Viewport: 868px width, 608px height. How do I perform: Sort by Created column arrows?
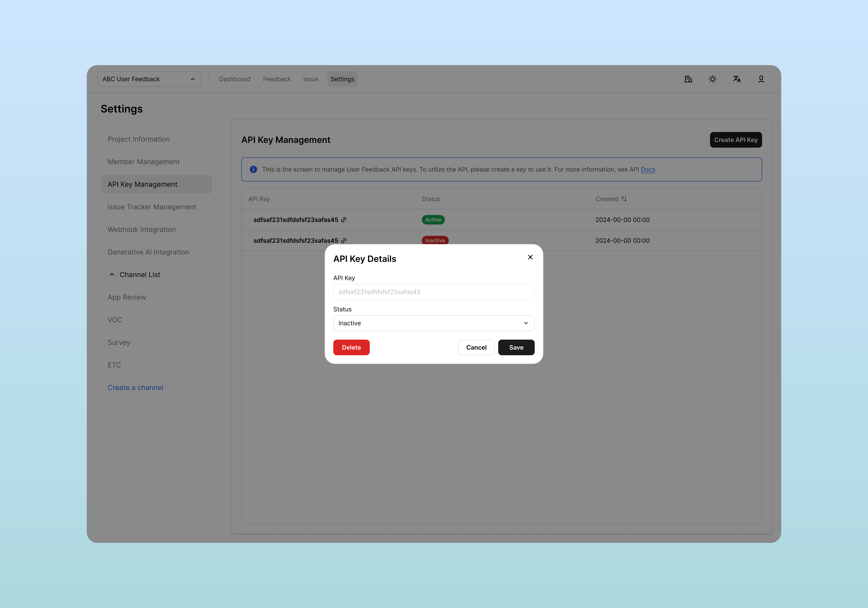pyautogui.click(x=624, y=199)
